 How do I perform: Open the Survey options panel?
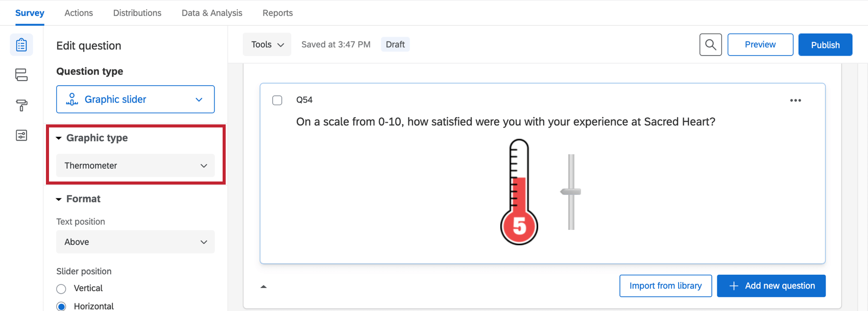[21, 136]
